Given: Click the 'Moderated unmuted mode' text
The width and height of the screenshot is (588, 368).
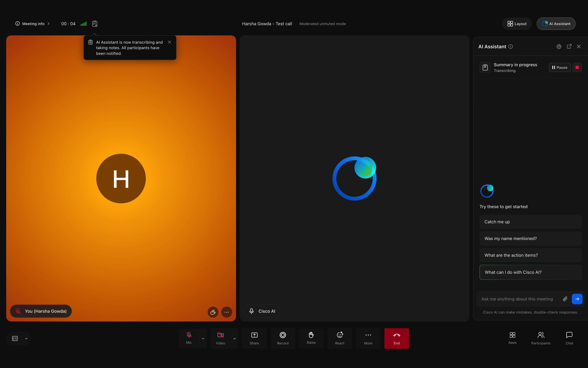Looking at the screenshot, I should (x=322, y=24).
